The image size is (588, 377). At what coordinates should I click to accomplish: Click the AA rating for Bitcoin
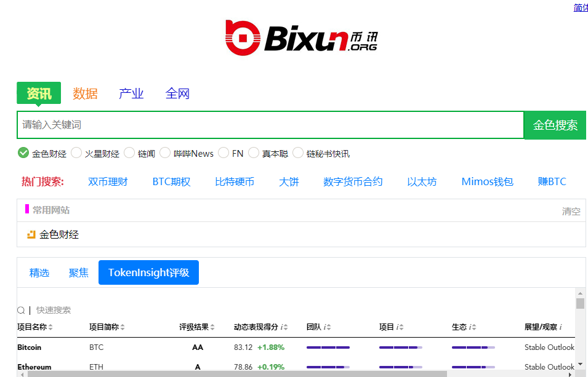(x=198, y=347)
